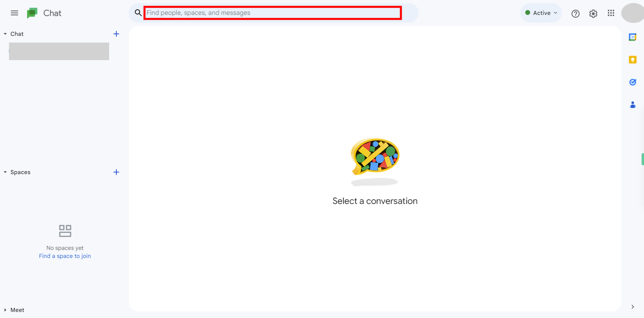This screenshot has width=644, height=318.
Task: Open the Active status dropdown
Action: (x=541, y=13)
